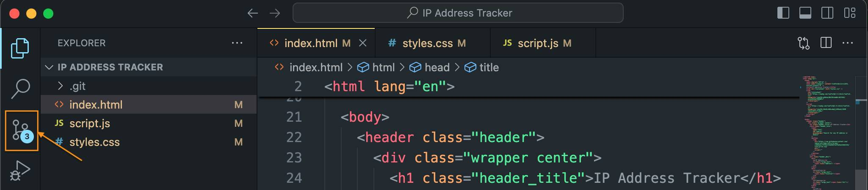
Task: Close the index.html tab
Action: click(363, 43)
